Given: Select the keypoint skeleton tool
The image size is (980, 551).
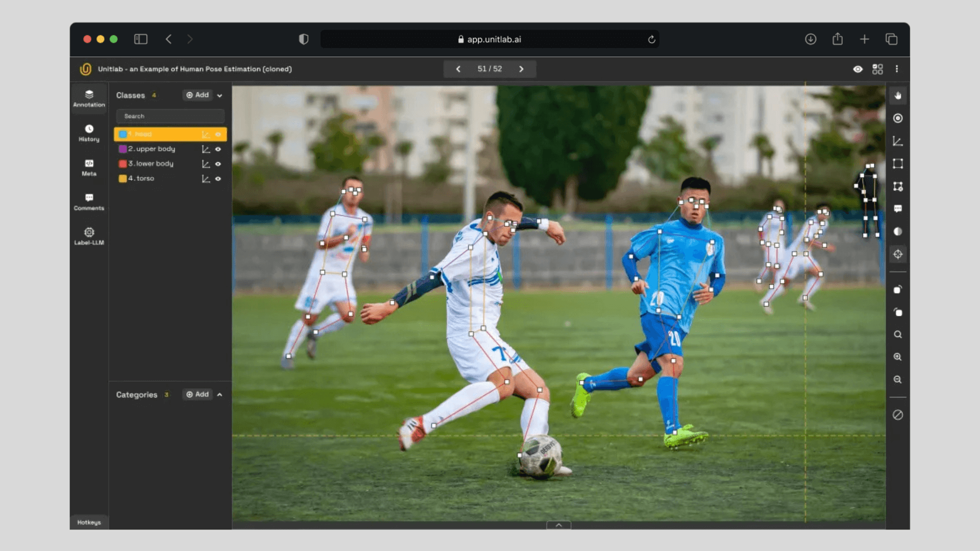Looking at the screenshot, I should pyautogui.click(x=898, y=141).
